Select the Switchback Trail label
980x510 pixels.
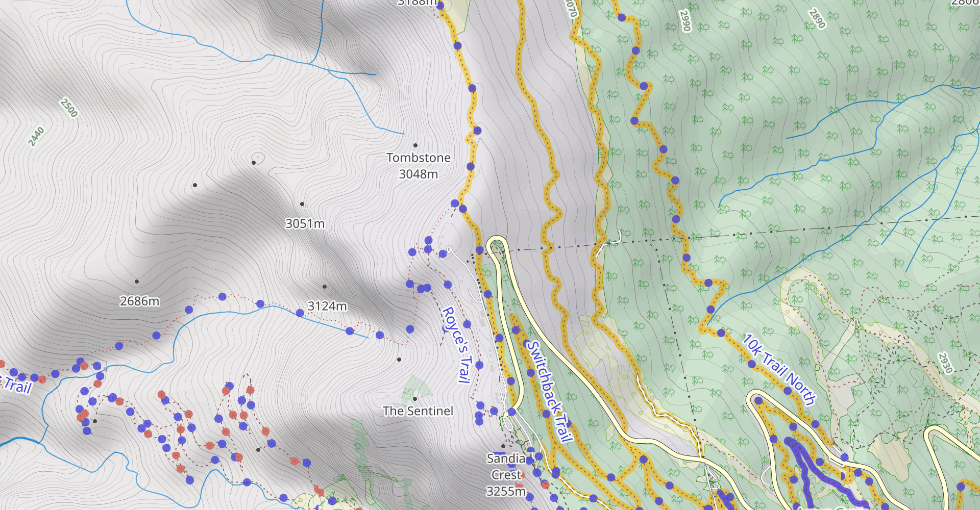(550, 391)
